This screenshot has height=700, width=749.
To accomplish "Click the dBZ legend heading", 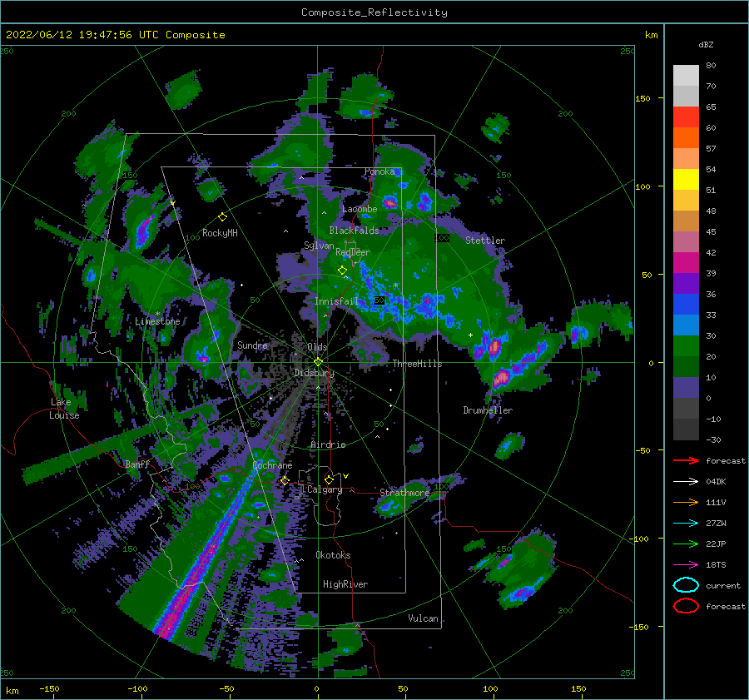I will (706, 44).
